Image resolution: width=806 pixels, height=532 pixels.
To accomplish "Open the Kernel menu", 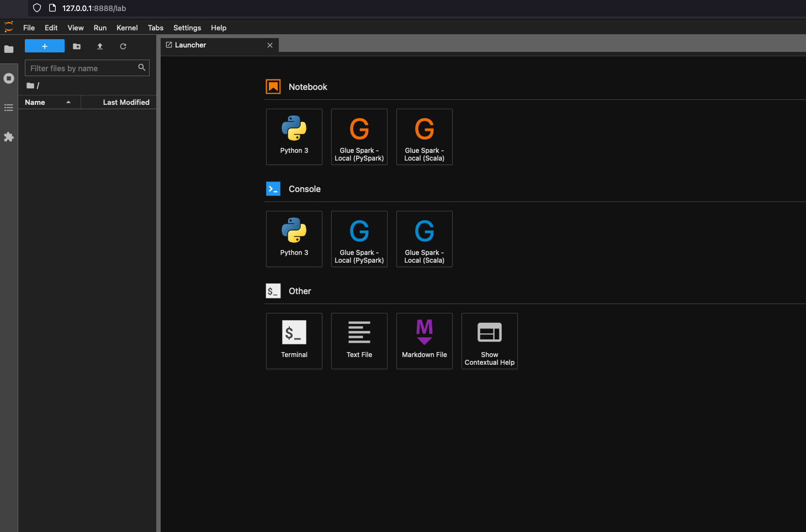I will [x=127, y=28].
